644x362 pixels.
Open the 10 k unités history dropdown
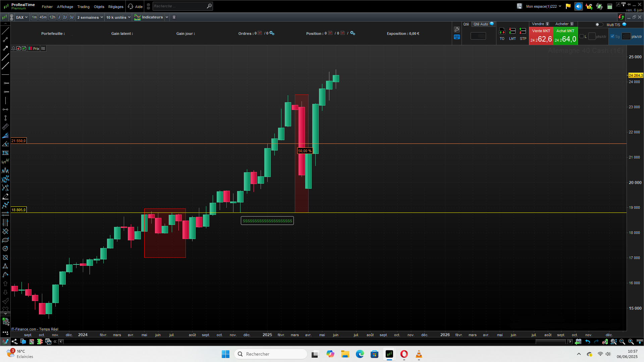click(118, 17)
